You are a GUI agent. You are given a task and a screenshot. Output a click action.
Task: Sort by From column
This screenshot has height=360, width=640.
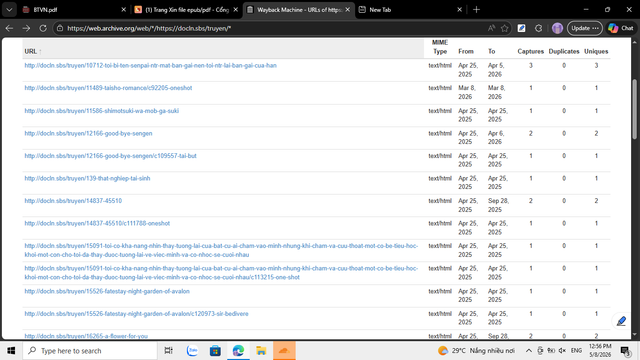[466, 51]
